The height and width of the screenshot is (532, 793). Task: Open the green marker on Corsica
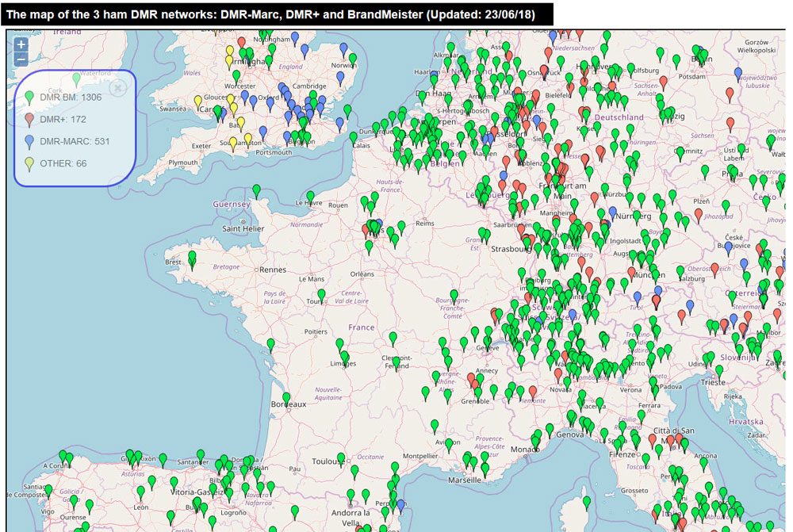[587, 503]
